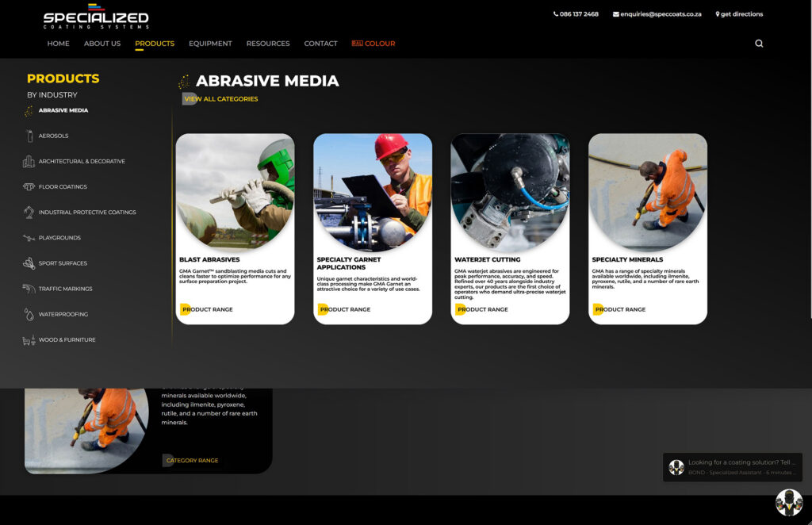The width and height of the screenshot is (812, 525).
Task: Select the Playgrounds icon
Action: click(29, 238)
